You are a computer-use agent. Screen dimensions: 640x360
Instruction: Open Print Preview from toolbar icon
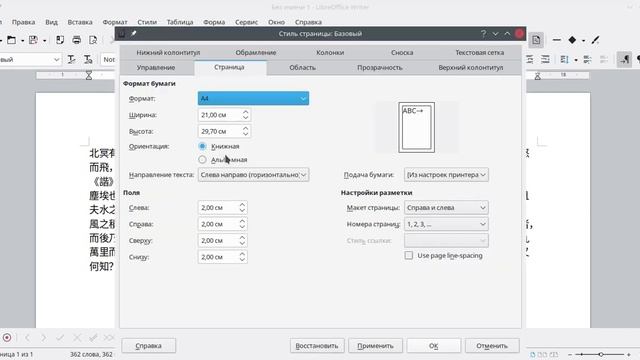(93, 40)
